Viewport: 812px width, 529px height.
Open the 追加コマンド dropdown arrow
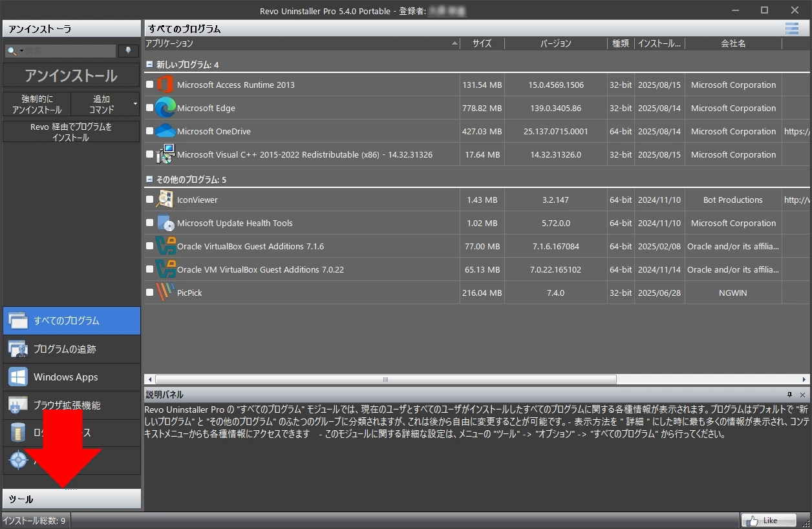coord(136,104)
